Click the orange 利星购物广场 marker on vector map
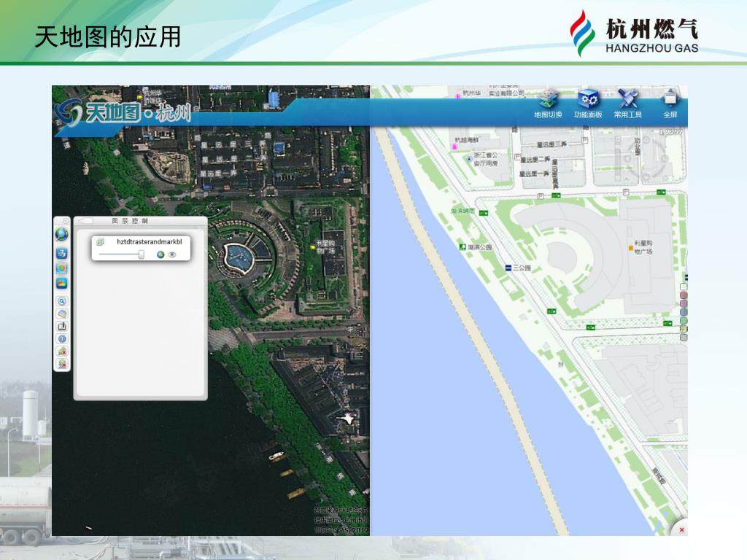Screen dimensions: 747x560 (x=631, y=248)
